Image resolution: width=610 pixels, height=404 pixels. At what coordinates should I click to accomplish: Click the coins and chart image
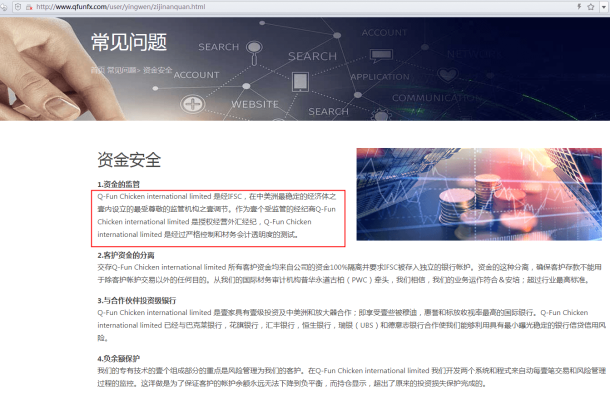coord(479,194)
